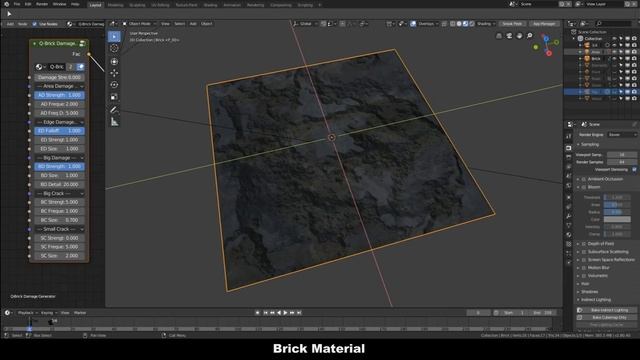Select the Measure tool
The height and width of the screenshot is (360, 640).
coord(114,122)
